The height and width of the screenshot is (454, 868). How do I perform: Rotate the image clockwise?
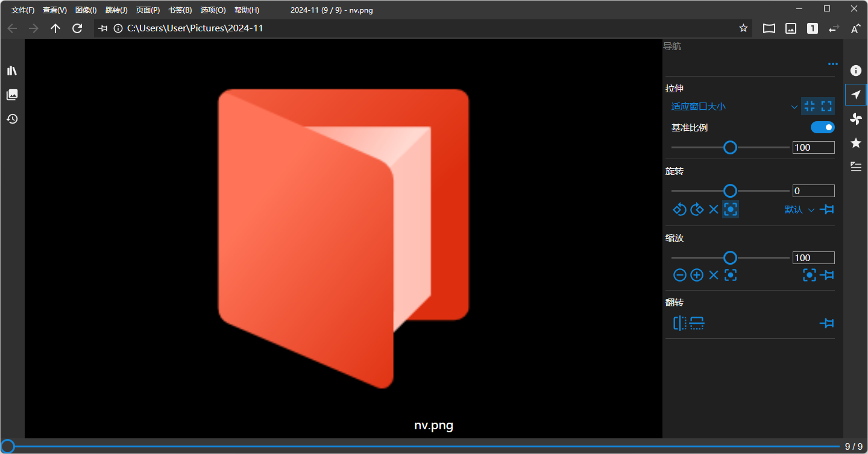click(x=697, y=209)
